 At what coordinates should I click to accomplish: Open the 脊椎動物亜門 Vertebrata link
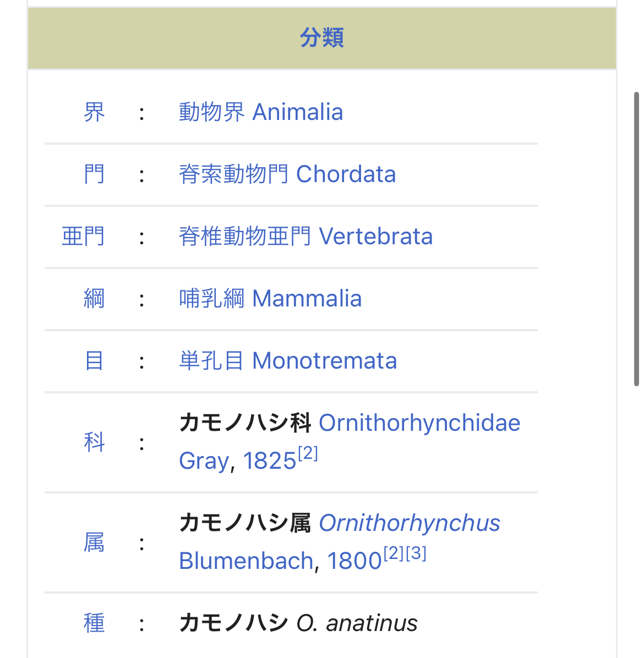(x=305, y=237)
